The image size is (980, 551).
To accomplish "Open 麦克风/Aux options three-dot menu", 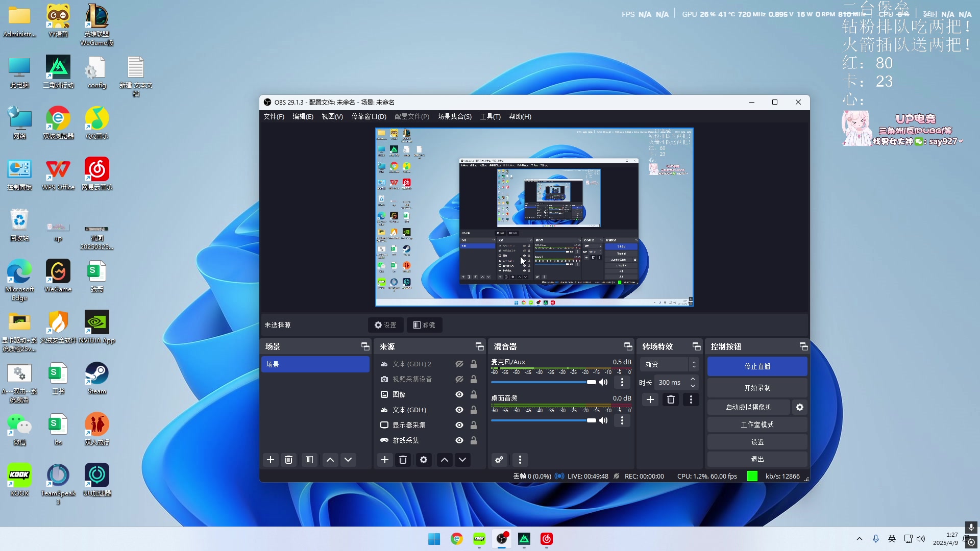I will tap(622, 382).
